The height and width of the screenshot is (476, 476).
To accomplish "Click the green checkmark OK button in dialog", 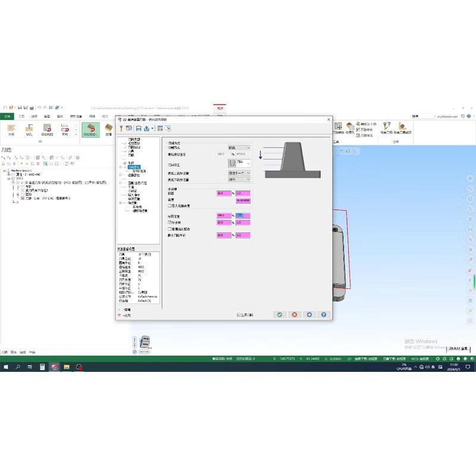I will [x=280, y=314].
